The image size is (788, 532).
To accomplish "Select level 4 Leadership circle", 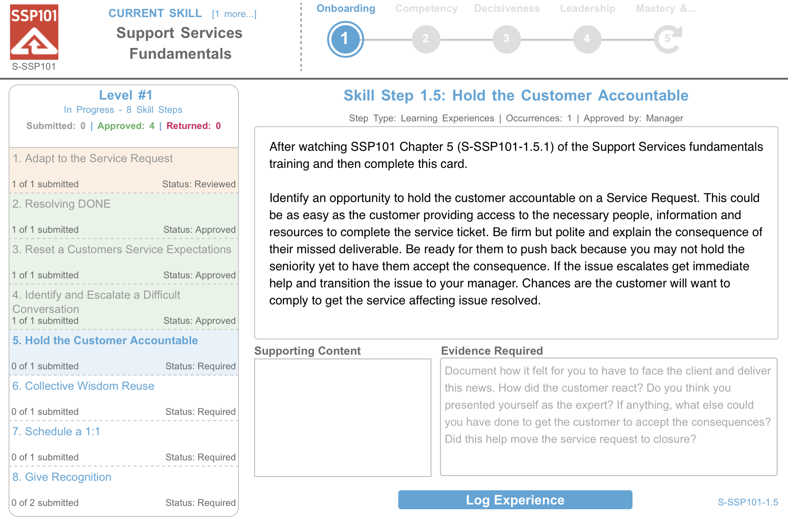I will tap(587, 39).
